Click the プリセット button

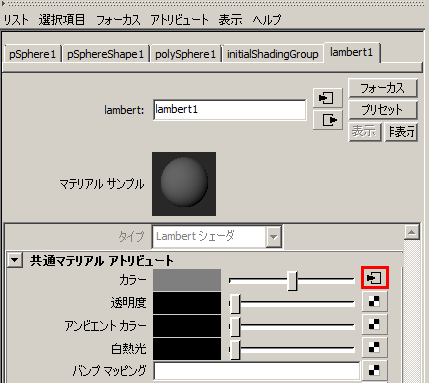click(383, 110)
